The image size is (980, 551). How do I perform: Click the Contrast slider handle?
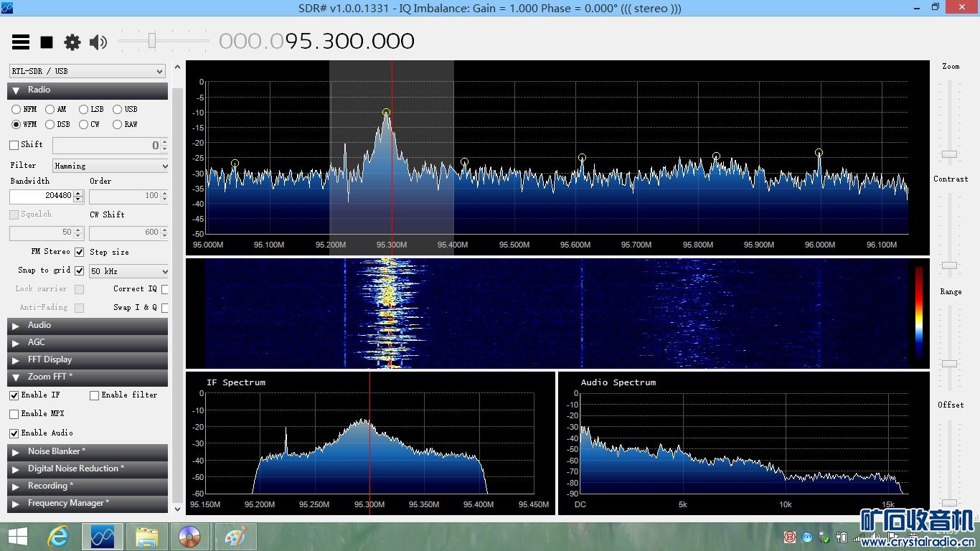pyautogui.click(x=949, y=265)
